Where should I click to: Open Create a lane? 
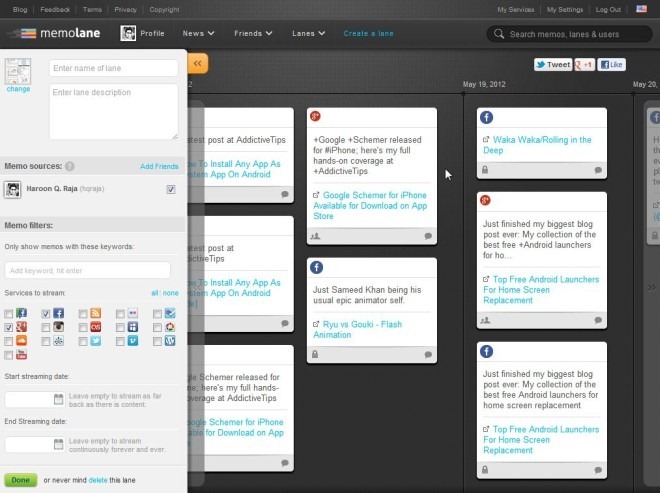coord(368,33)
